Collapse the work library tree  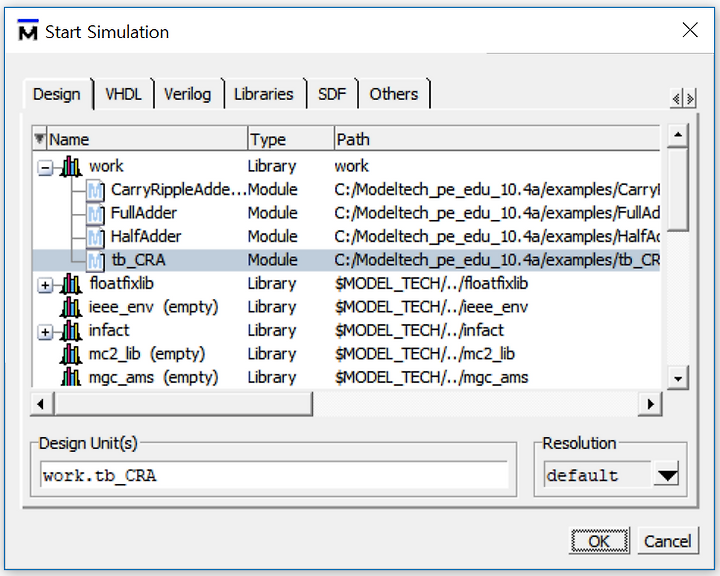tap(45, 168)
